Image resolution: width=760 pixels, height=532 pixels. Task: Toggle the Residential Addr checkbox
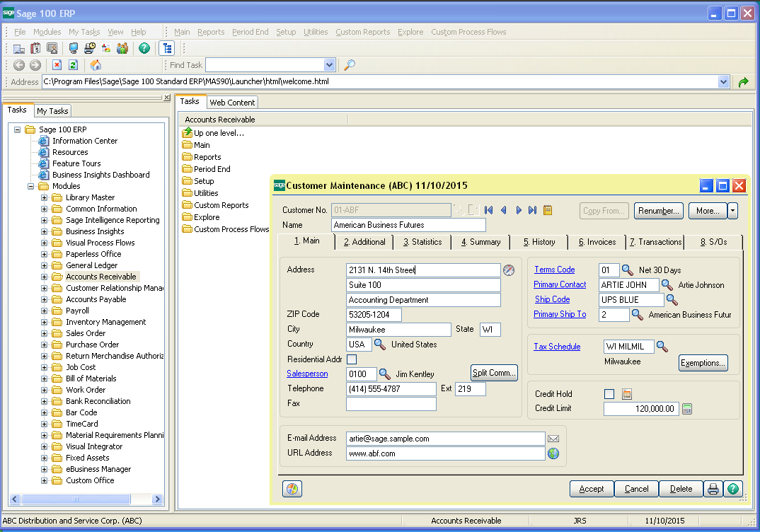coord(352,359)
